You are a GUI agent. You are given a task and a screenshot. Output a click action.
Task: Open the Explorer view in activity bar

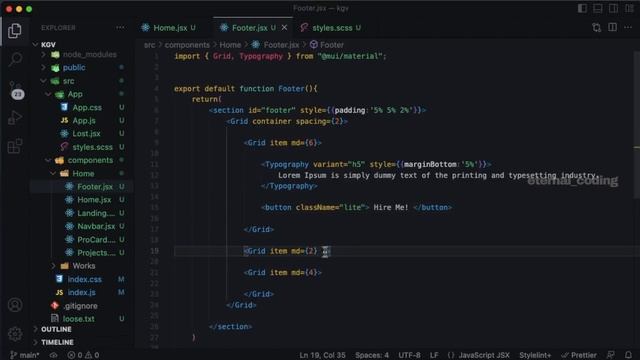[x=15, y=31]
